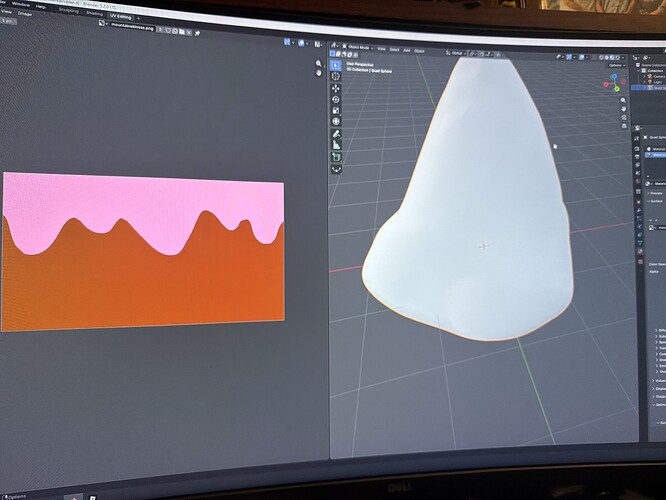Unlink the image with the X icon
The height and width of the screenshot is (500, 666).
click(189, 33)
